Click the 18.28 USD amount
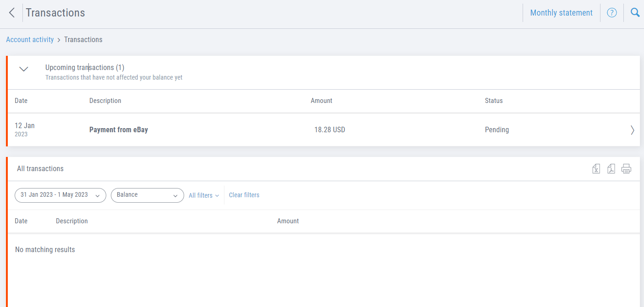Viewport: 644px width, 307px height. point(329,130)
